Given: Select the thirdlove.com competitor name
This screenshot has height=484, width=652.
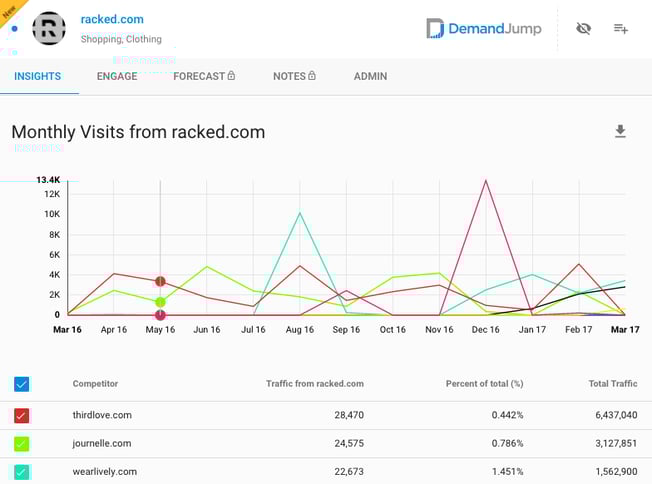Looking at the screenshot, I should pyautogui.click(x=102, y=415).
